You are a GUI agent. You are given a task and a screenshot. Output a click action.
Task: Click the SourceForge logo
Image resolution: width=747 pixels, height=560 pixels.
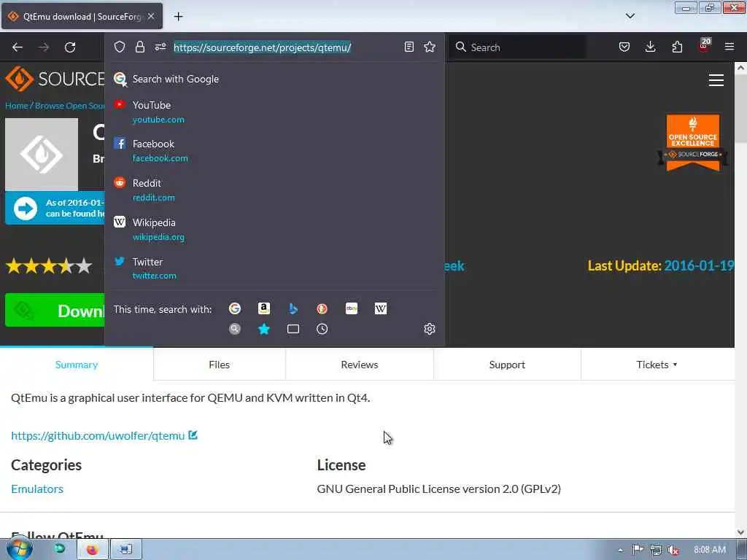[55, 79]
